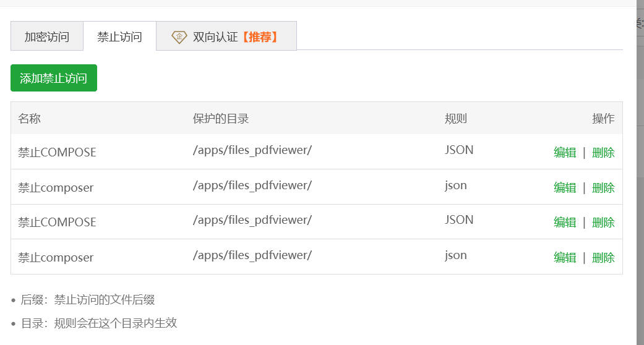Delete the first 禁止COMPOSE rule
Viewport: 644px width, 345px height.
point(603,152)
